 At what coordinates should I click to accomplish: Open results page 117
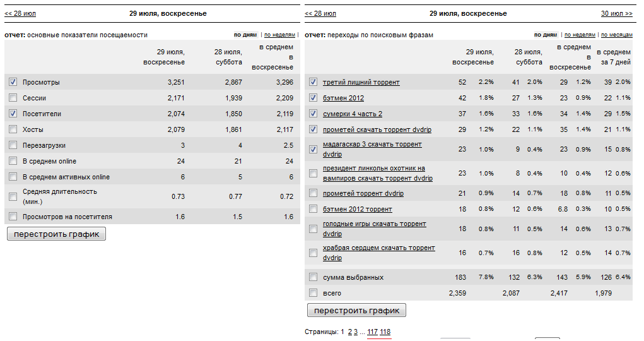click(373, 332)
